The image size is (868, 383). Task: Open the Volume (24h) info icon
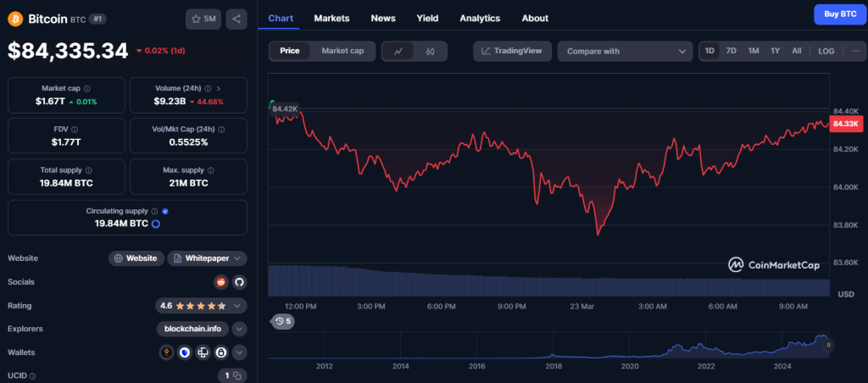coord(208,89)
